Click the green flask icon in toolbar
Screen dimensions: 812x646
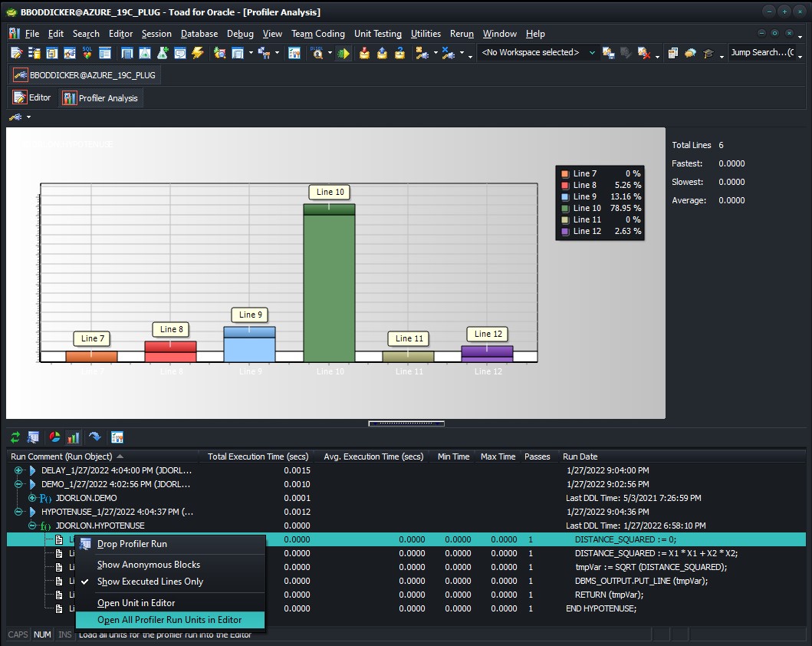pyautogui.click(x=163, y=53)
